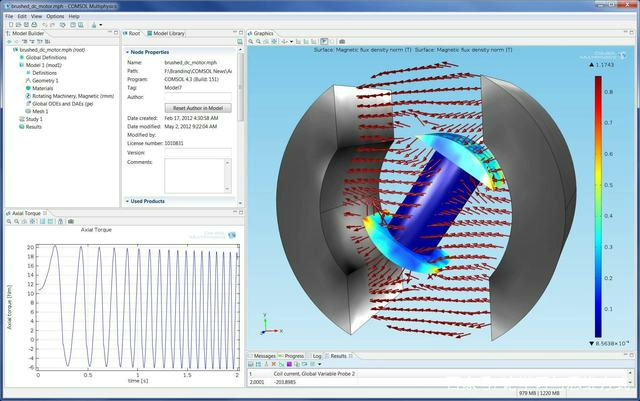Click the red X delete icon in Results toolbar

[274, 364]
